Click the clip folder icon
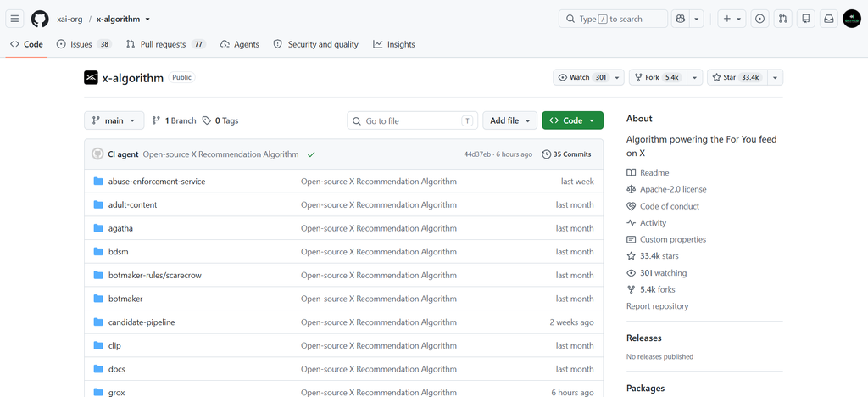 coord(98,345)
